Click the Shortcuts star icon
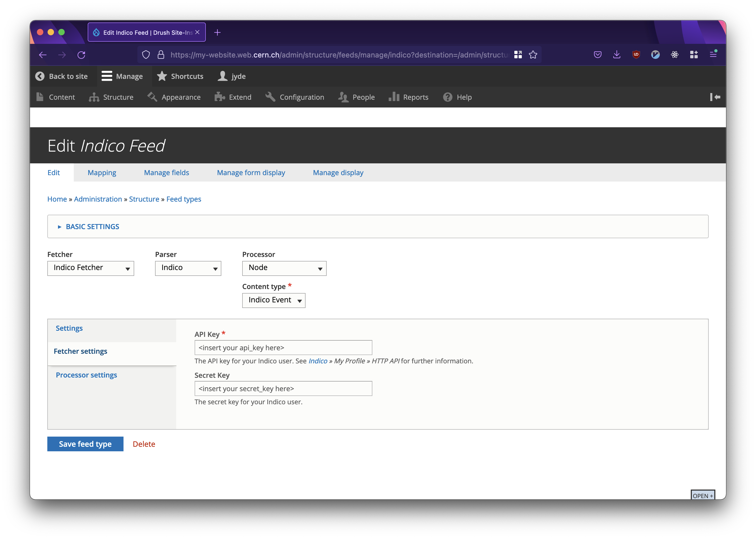 coord(161,76)
